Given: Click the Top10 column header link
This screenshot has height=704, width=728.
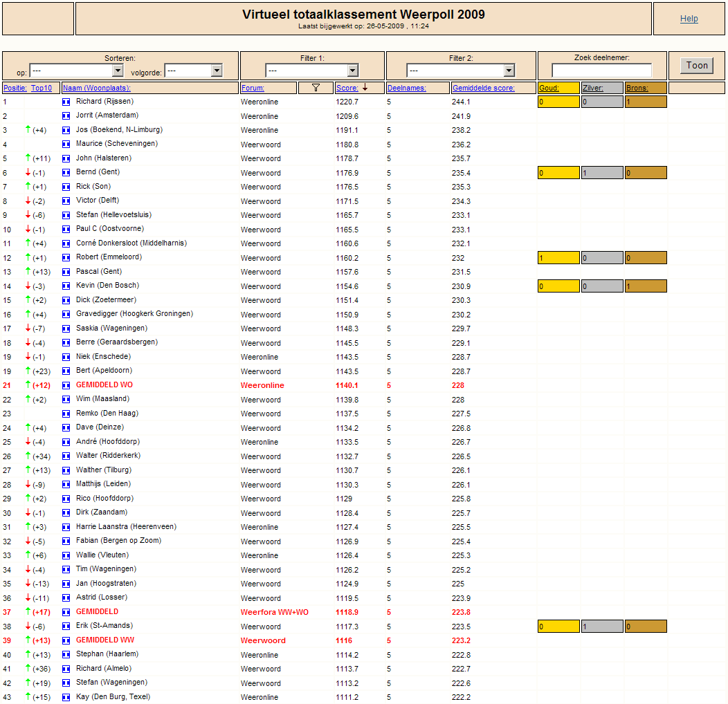Looking at the screenshot, I should point(42,88).
